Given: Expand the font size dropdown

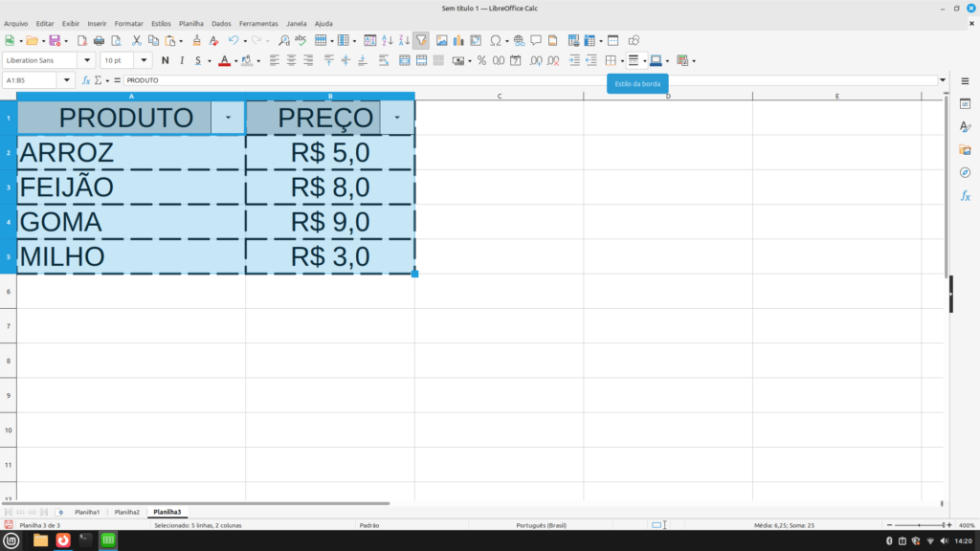Looking at the screenshot, I should coord(146,60).
